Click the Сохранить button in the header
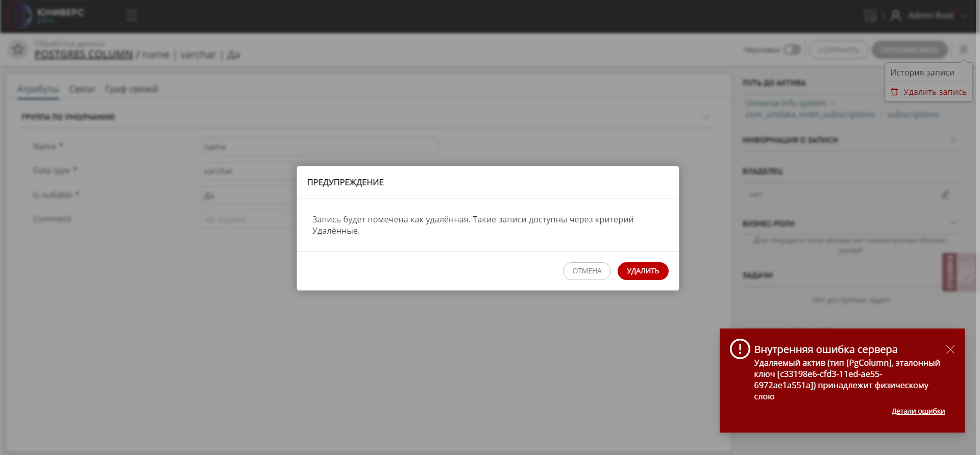The height and width of the screenshot is (455, 980). (839, 49)
